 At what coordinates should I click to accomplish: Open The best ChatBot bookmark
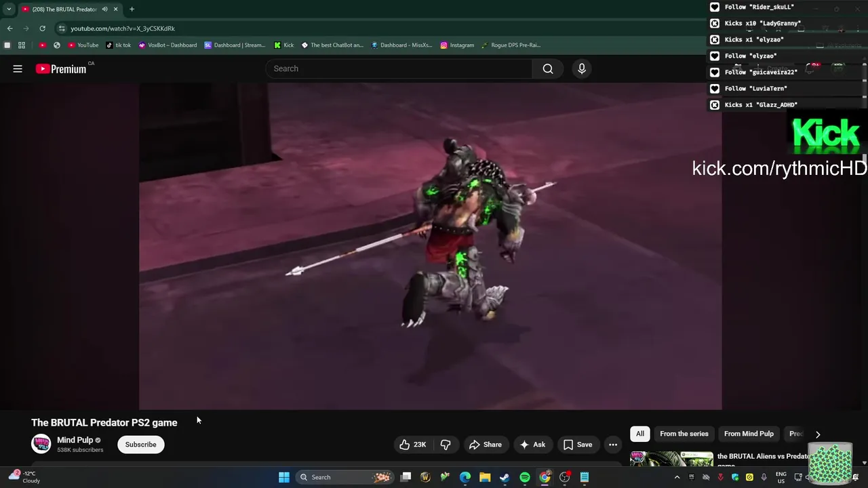(332, 45)
